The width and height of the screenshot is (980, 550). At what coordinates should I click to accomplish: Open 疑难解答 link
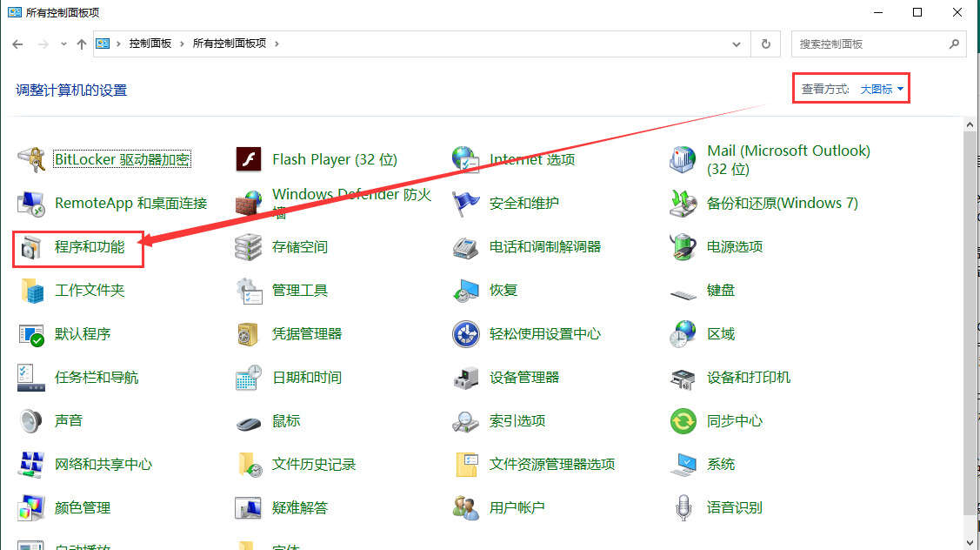(x=299, y=507)
